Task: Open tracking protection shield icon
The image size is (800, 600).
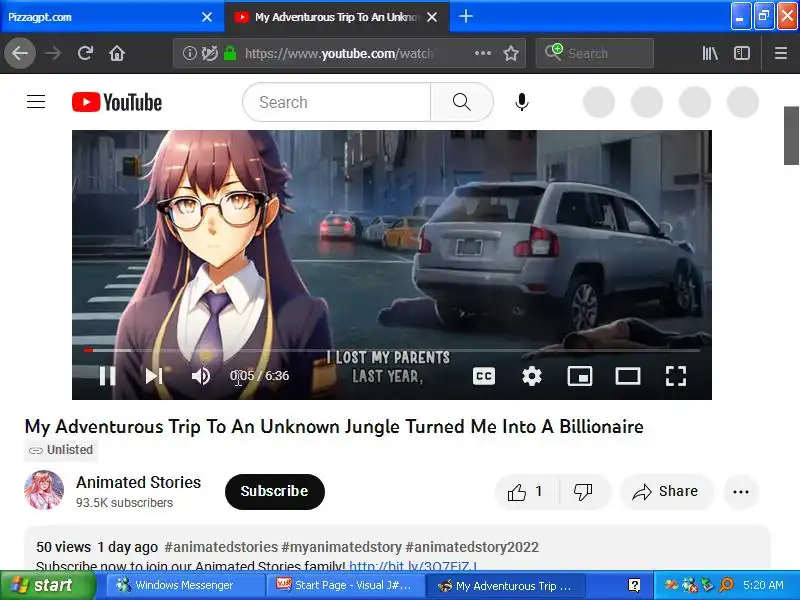Action: 209,53
